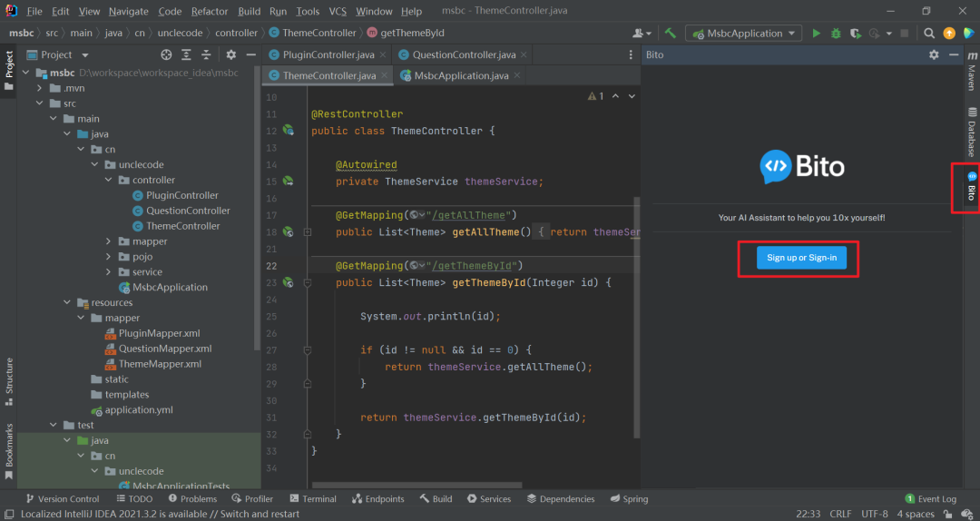Viewport: 980px width, 521px height.
Task: Open the profiler dropdown arrow next to run icons
Action: point(888,34)
